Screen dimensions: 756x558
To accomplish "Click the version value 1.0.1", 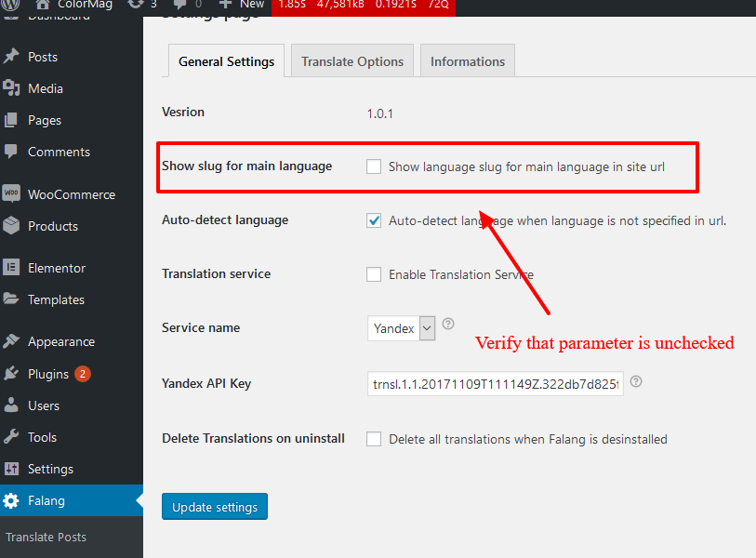I will 380,113.
